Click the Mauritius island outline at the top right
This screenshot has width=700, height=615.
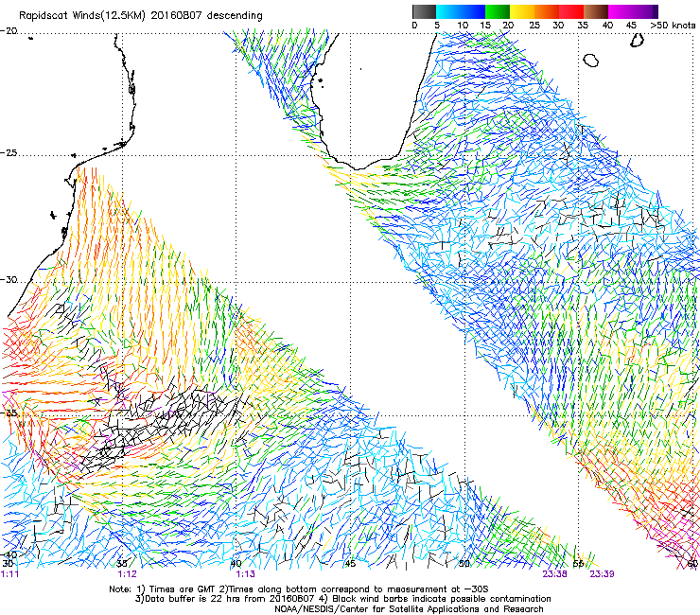(x=637, y=40)
